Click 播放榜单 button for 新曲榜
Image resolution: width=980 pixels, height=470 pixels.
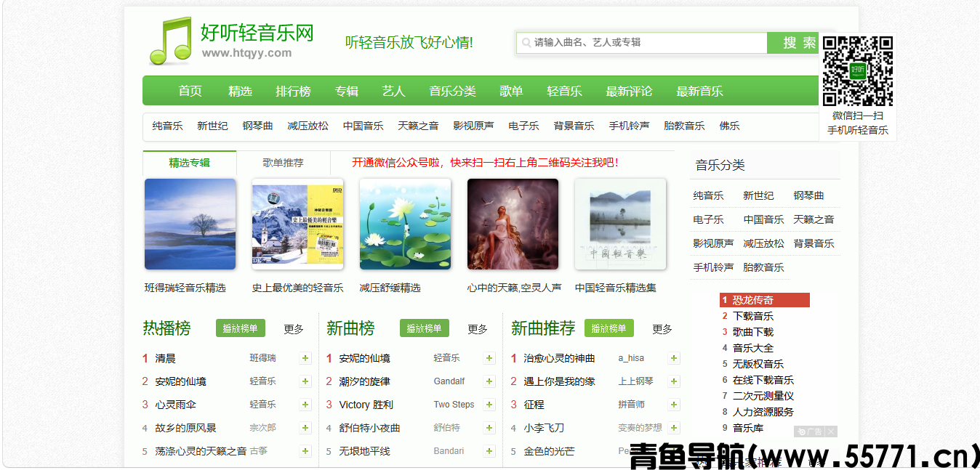[x=424, y=328]
